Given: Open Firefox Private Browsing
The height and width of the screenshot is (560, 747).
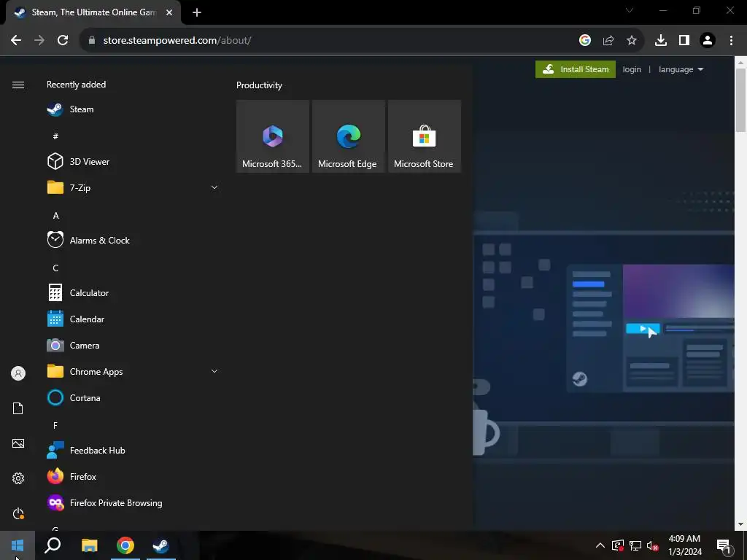Looking at the screenshot, I should [133, 503].
